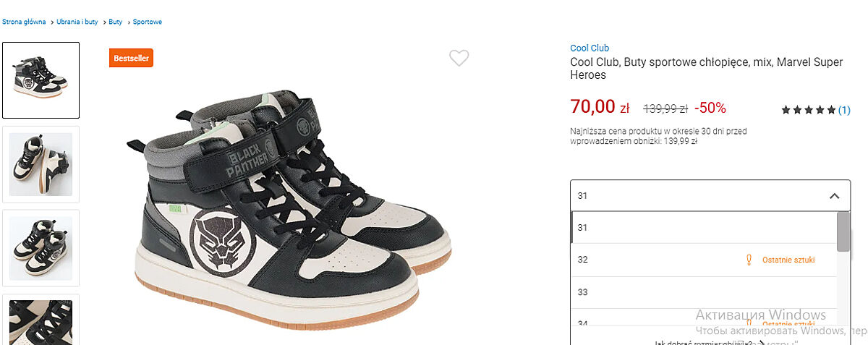This screenshot has width=868, height=345.
Task: Select size 31 from the list
Action: pyautogui.click(x=582, y=228)
